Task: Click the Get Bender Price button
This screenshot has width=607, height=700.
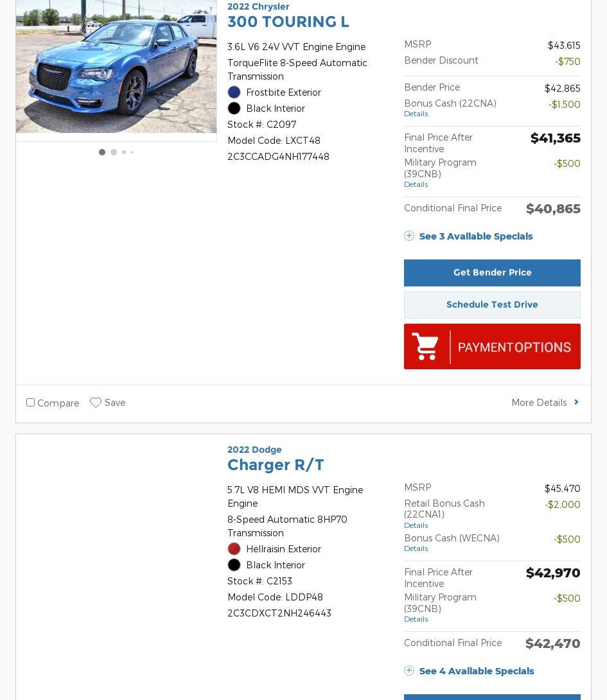Action: click(x=492, y=273)
